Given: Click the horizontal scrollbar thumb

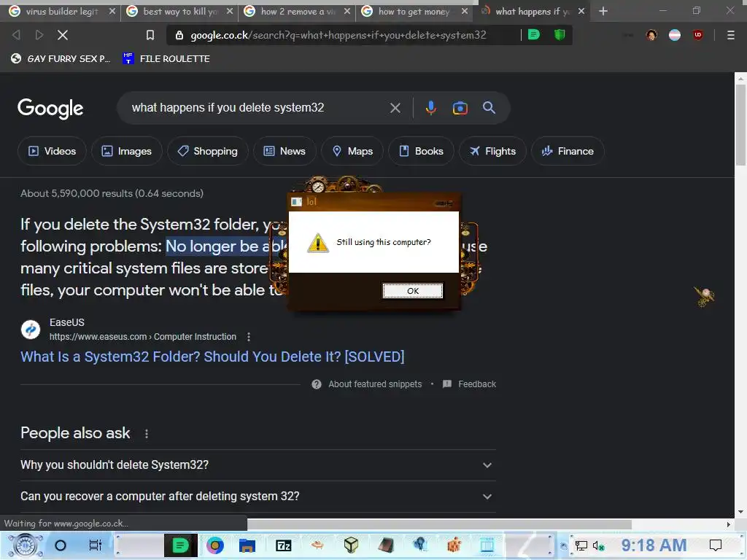Looking at the screenshot, I should 439,524.
